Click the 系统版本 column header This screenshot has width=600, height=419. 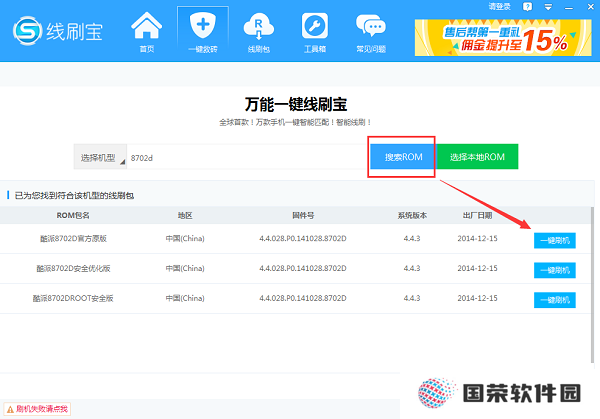[412, 215]
